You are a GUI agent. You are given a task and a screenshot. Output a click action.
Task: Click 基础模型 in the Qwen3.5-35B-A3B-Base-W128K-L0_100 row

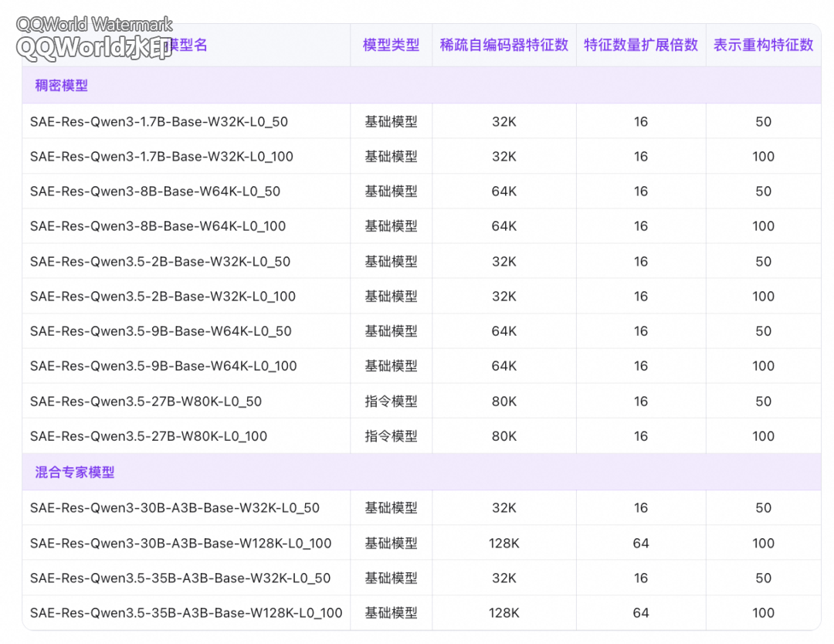coord(391,612)
